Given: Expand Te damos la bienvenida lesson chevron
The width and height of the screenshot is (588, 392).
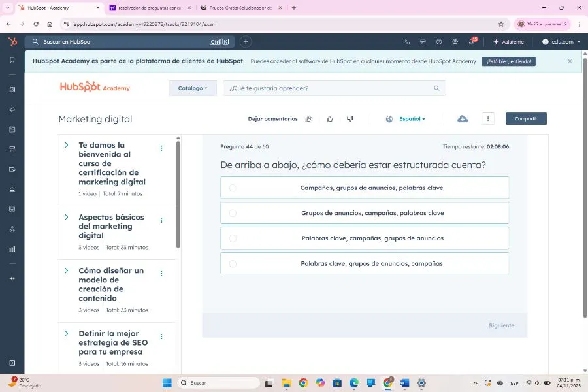Looking at the screenshot, I should pyautogui.click(x=67, y=145).
